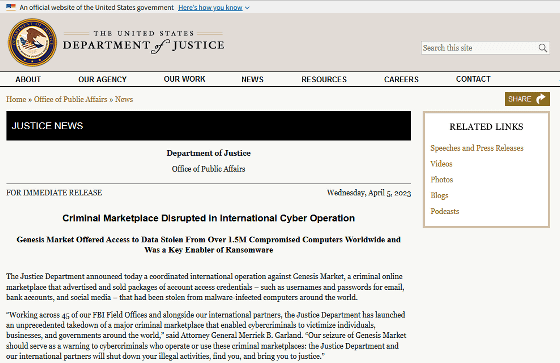Open Speeches and Press Releases link
The image size is (560, 363).
tap(477, 148)
